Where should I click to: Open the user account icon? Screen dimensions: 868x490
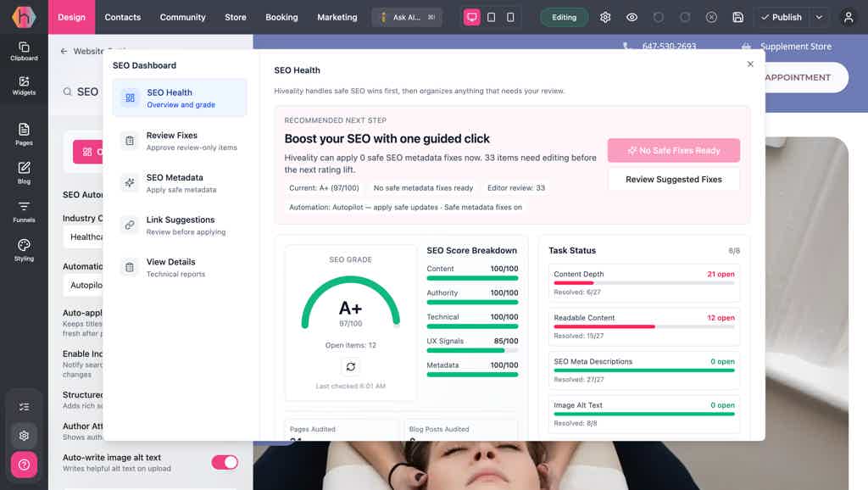tap(848, 17)
